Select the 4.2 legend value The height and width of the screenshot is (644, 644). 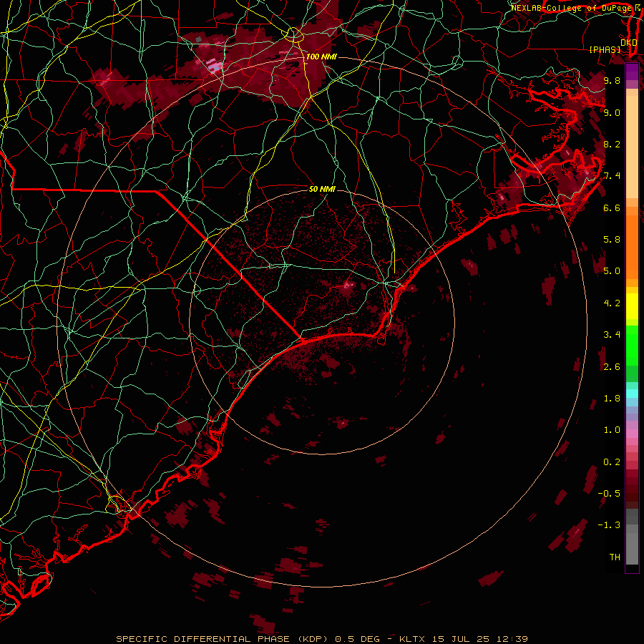point(612,303)
